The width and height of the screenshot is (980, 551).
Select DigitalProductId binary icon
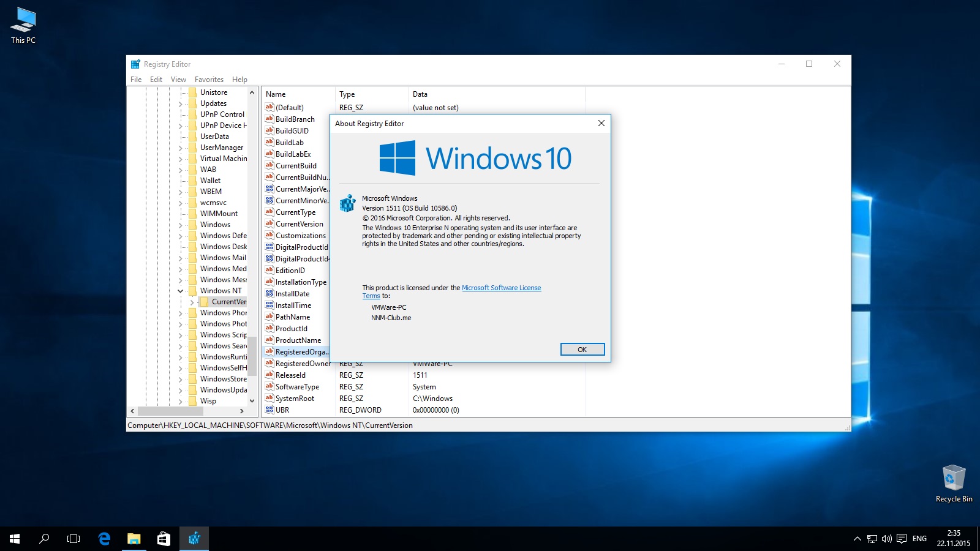(x=269, y=247)
